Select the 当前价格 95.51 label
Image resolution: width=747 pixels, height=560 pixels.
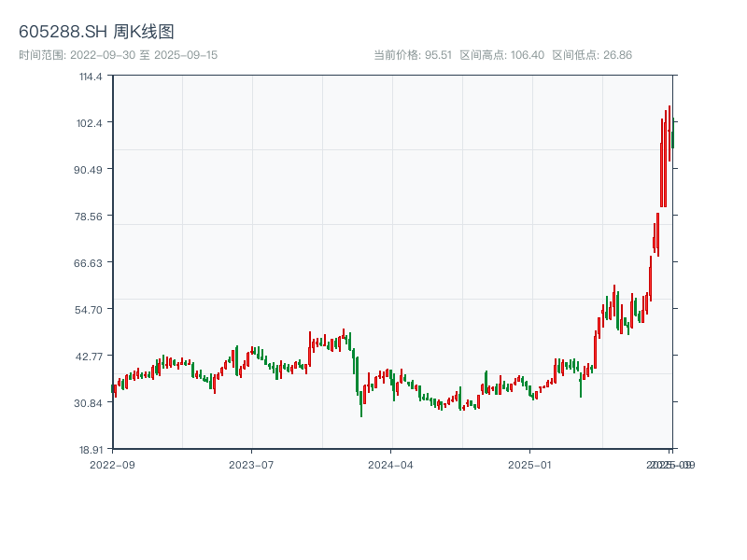click(413, 55)
